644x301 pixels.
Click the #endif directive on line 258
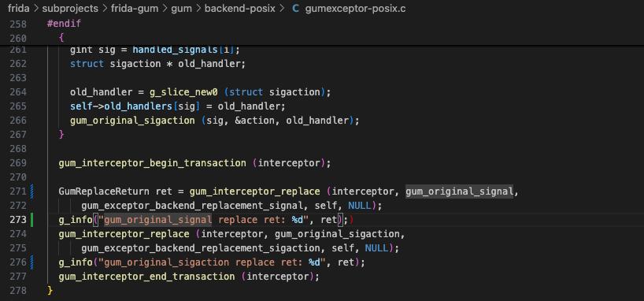pyautogui.click(x=64, y=24)
